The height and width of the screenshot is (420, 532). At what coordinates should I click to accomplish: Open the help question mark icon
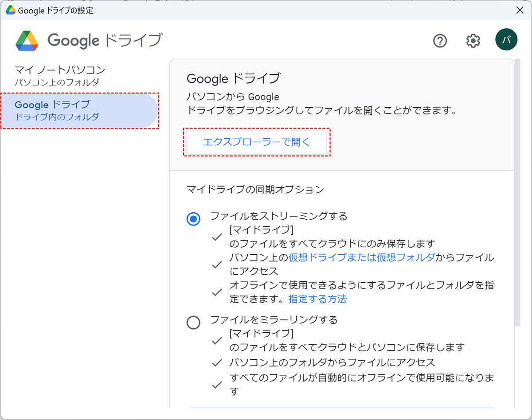tap(440, 41)
